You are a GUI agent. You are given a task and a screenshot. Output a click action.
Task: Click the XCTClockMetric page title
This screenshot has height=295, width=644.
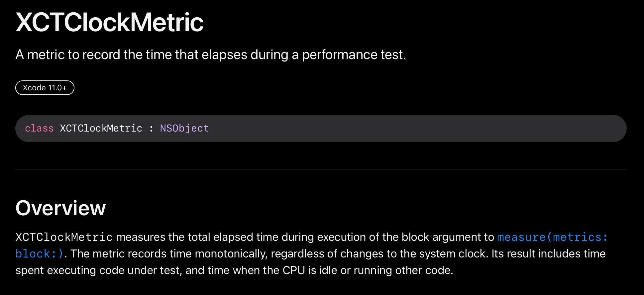coord(109,23)
